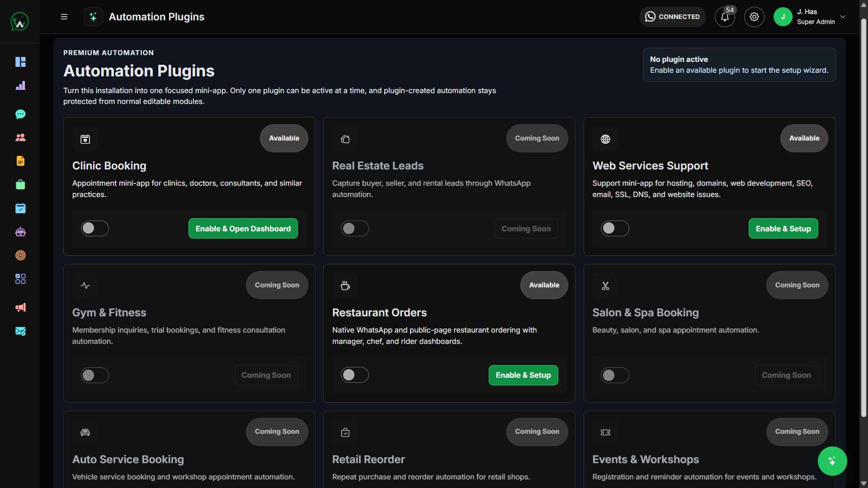Click the Events & Workshops ticket icon
868x488 pixels.
tap(605, 432)
